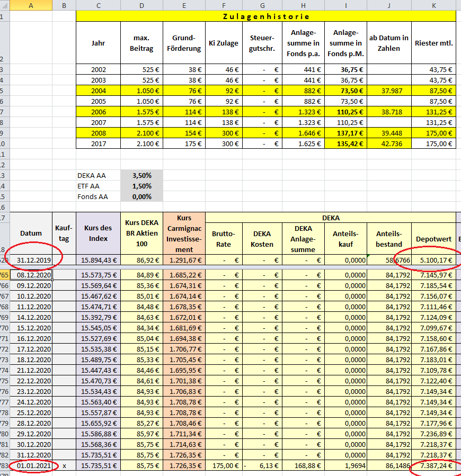Select the Fonds AA 0,00% cell
The height and width of the screenshot is (476, 461).
[x=141, y=196]
